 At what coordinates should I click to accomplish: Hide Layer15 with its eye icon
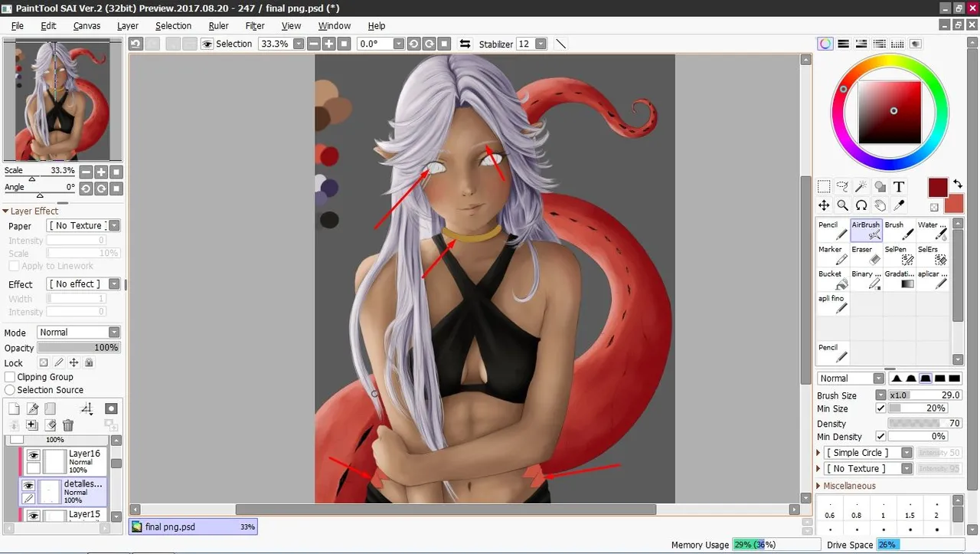pyautogui.click(x=33, y=516)
